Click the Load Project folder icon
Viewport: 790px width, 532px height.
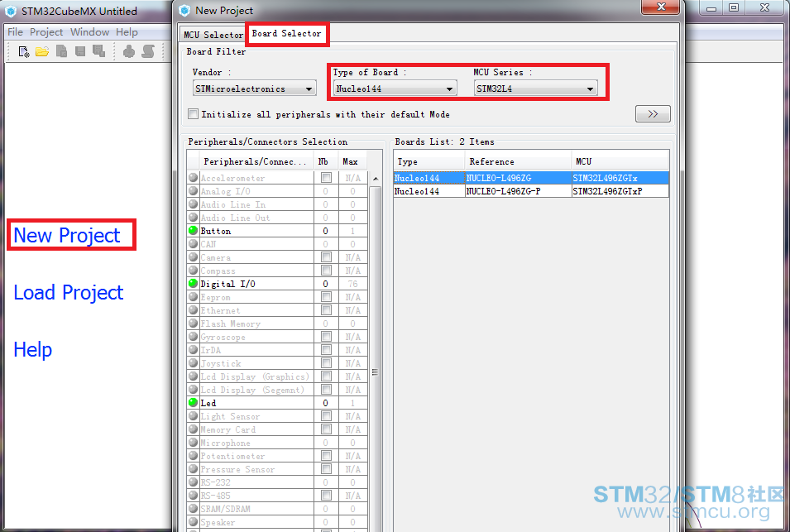click(x=42, y=51)
